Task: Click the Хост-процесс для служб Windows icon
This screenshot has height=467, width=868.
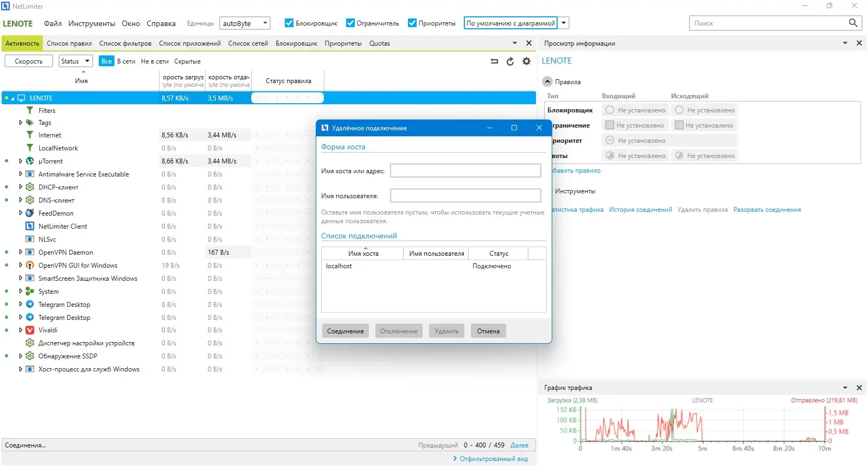Action: point(30,369)
